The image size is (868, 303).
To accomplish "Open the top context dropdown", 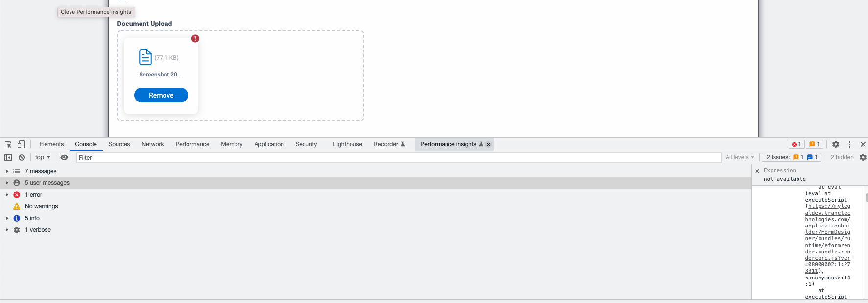I will (x=43, y=157).
